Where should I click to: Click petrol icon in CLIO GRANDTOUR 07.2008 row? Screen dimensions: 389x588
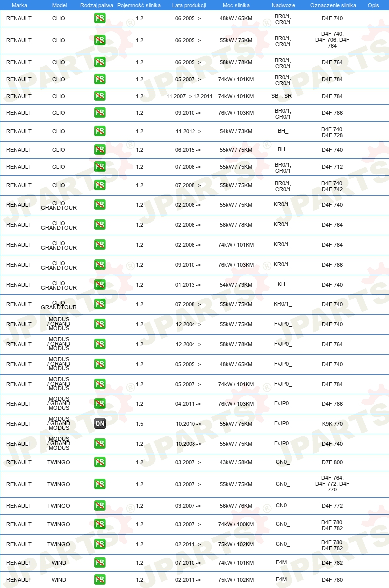[x=100, y=304]
